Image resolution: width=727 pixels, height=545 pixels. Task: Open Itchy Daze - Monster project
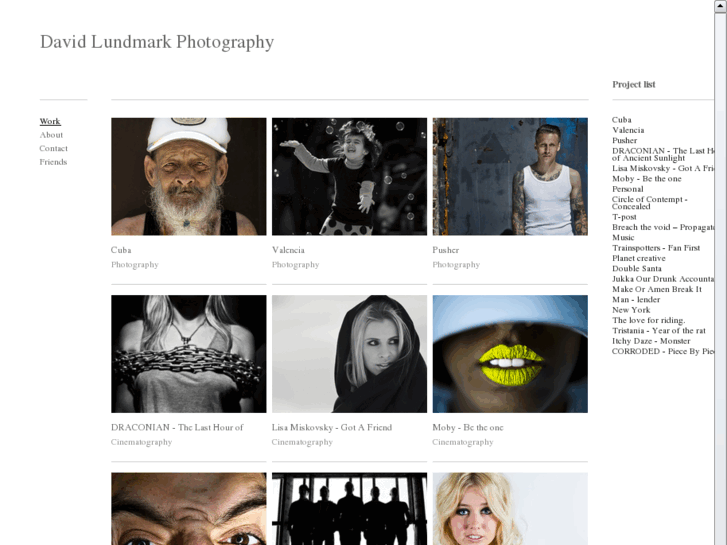(x=651, y=341)
